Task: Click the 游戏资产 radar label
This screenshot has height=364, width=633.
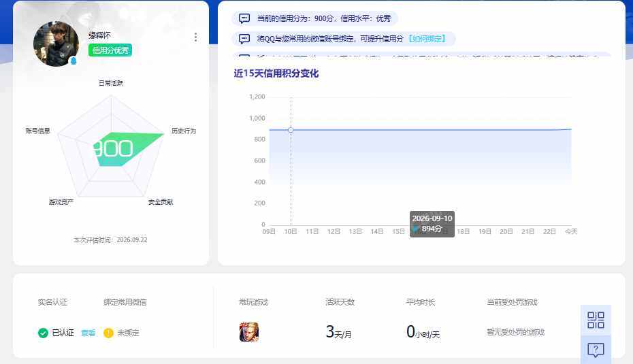Action: coord(61,202)
